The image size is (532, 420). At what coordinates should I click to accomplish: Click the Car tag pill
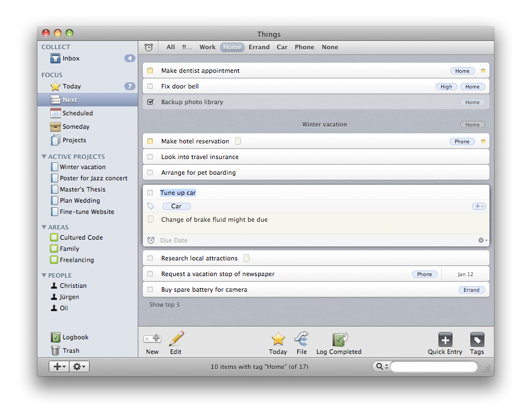coord(176,206)
